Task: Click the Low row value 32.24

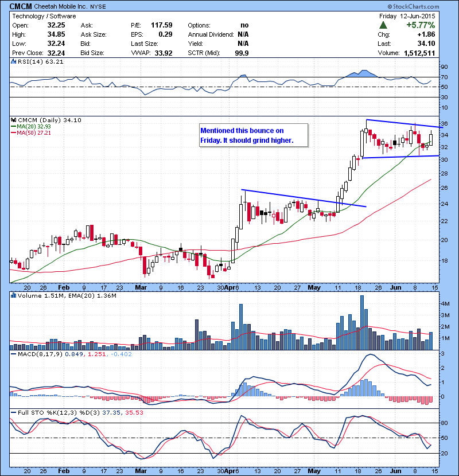Action: 56,44
